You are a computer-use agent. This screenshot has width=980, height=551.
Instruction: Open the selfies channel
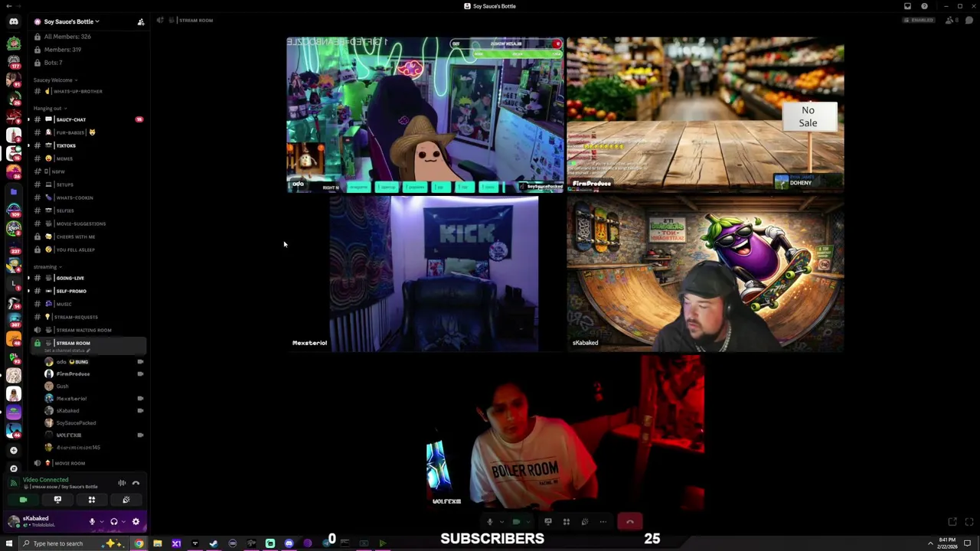88,210
